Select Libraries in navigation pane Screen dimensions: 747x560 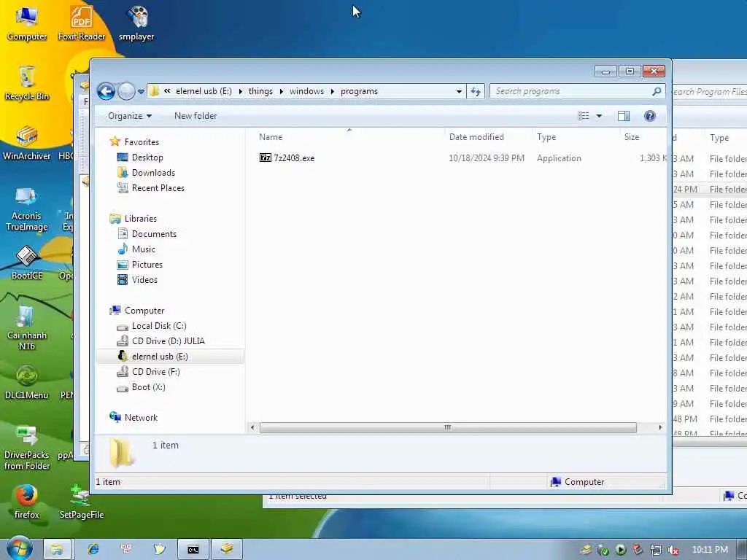pyautogui.click(x=141, y=219)
